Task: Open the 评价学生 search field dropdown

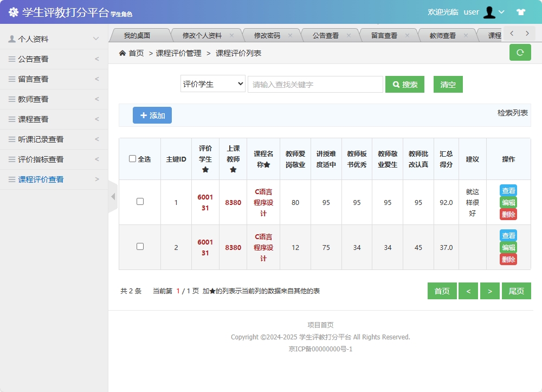Action: pyautogui.click(x=212, y=84)
